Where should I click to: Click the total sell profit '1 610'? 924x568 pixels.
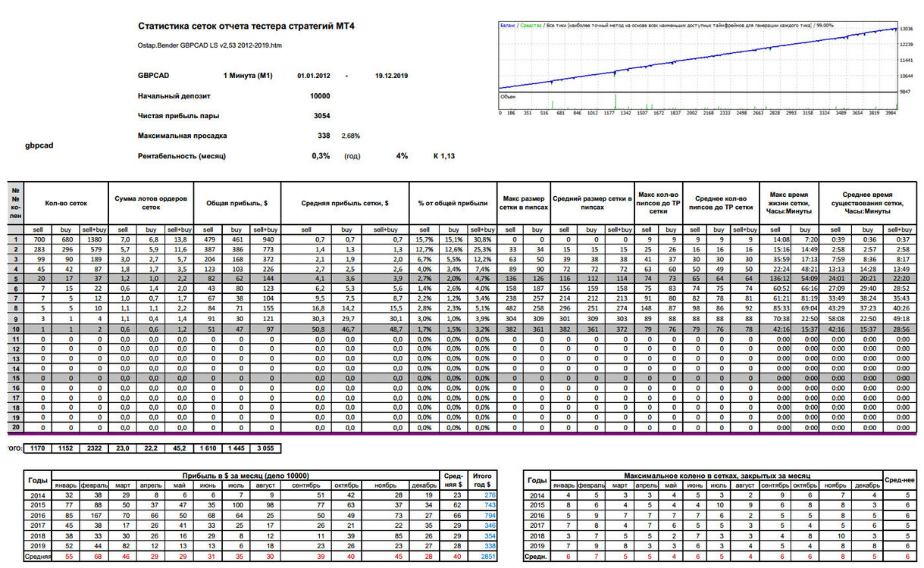coord(208,448)
